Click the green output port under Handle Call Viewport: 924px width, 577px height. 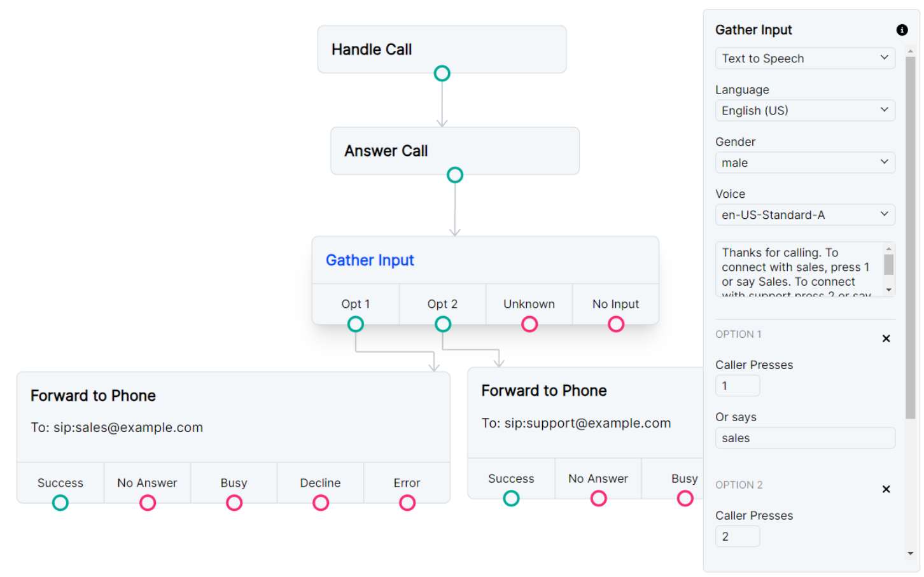pos(442,73)
